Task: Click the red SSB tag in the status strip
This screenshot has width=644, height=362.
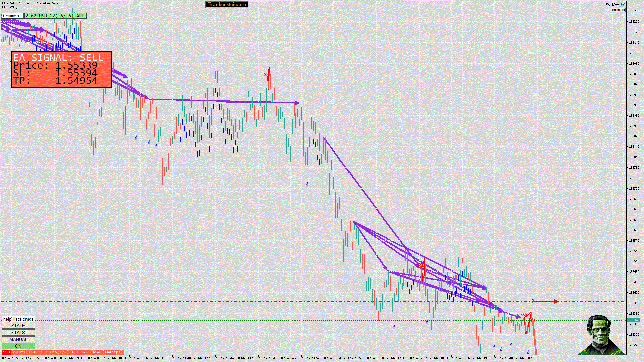Action: [6, 352]
